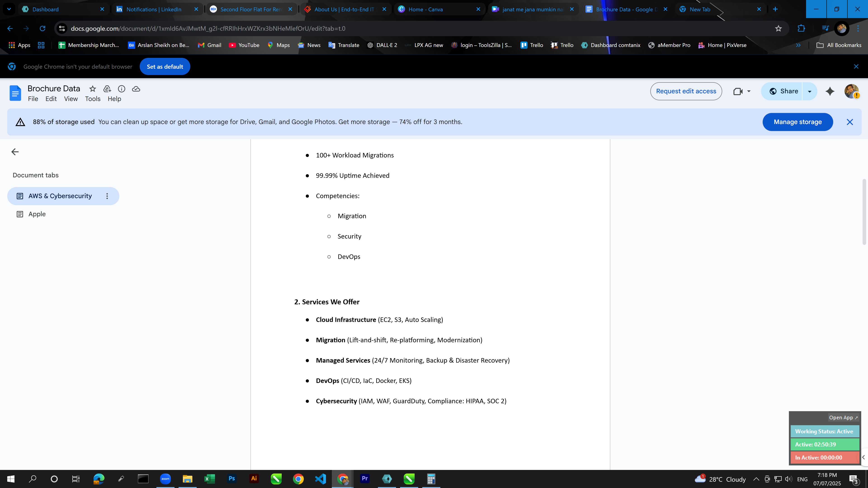The height and width of the screenshot is (488, 868).
Task: Click the address bar URL
Action: pyautogui.click(x=208, y=29)
